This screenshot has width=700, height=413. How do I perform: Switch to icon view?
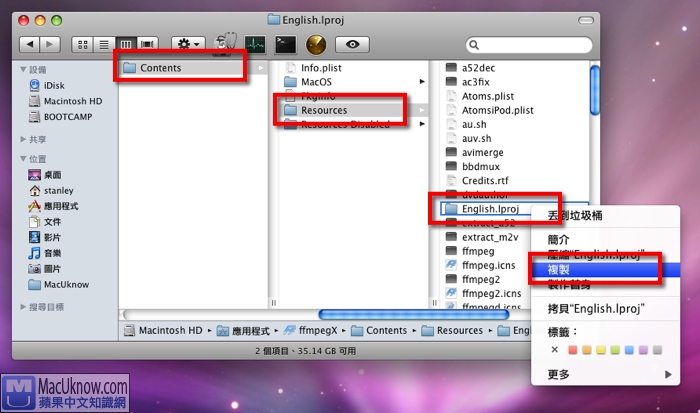coord(83,44)
